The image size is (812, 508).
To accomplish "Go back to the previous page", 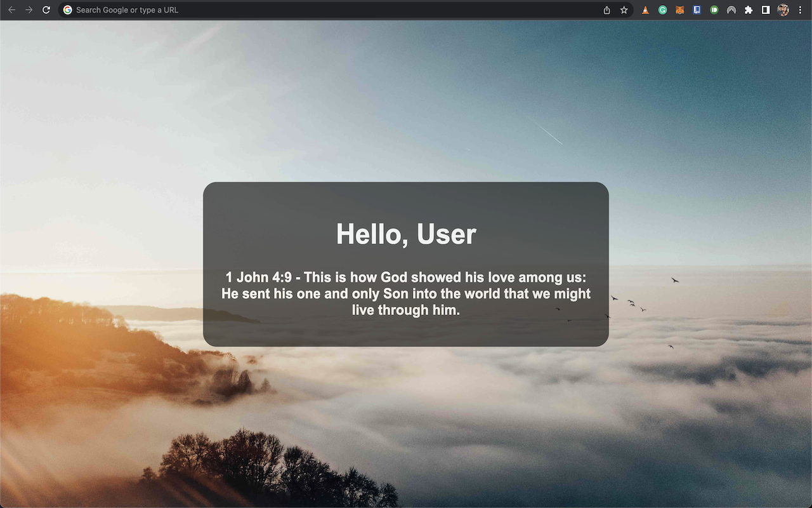I will click(11, 10).
